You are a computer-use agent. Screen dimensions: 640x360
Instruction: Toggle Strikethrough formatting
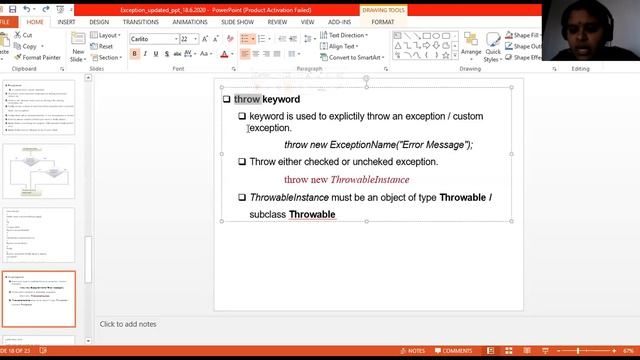(x=177, y=53)
